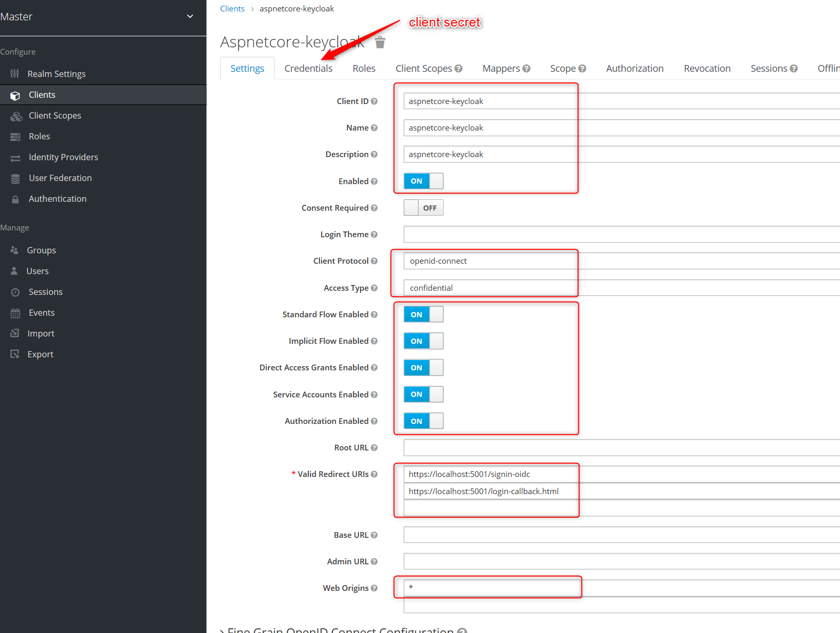Select the Settings tab
Viewport: 840px width, 633px height.
coord(248,69)
